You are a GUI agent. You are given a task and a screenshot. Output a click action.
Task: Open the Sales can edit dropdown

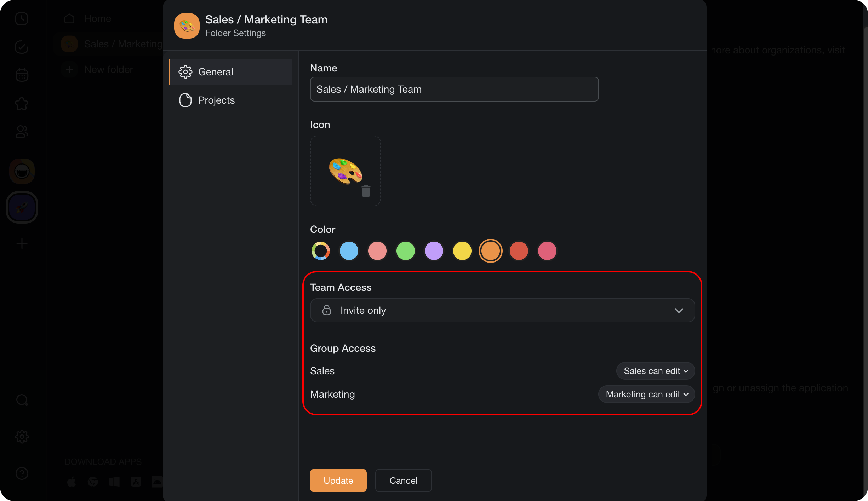tap(655, 371)
